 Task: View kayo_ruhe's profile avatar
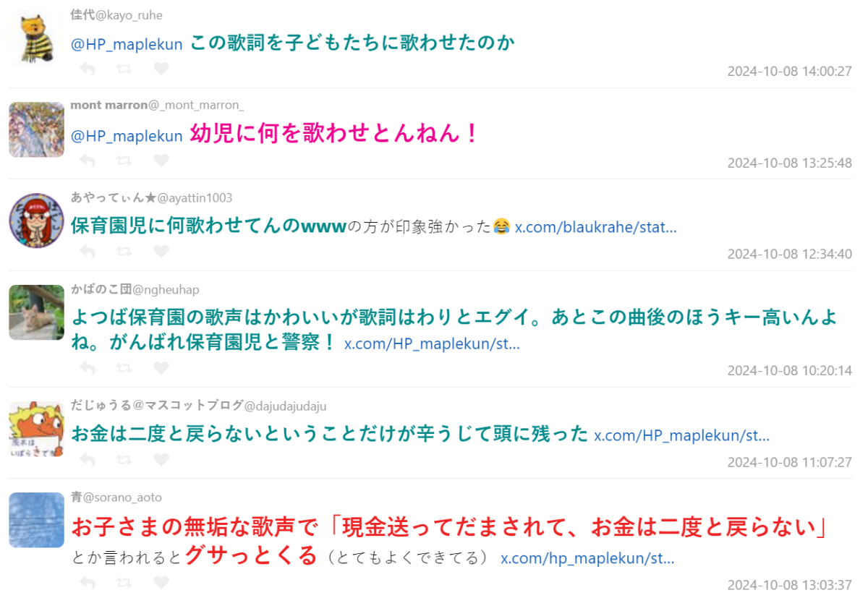36,38
